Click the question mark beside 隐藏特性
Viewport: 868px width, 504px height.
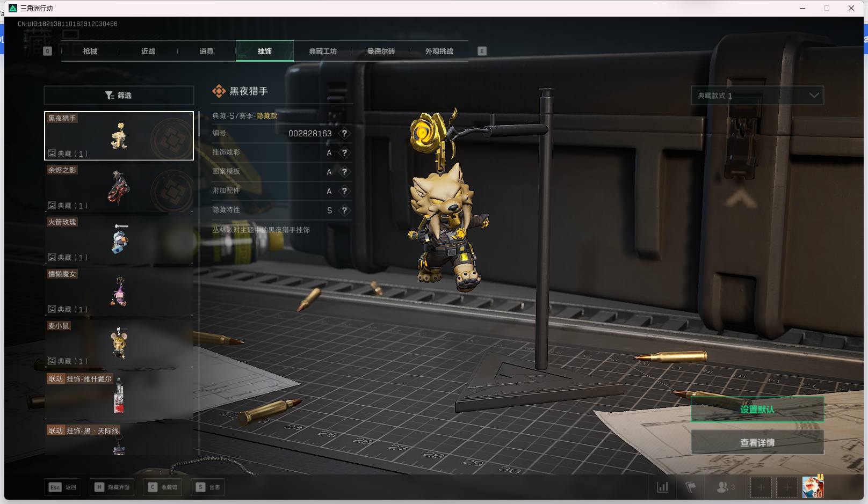pos(344,210)
